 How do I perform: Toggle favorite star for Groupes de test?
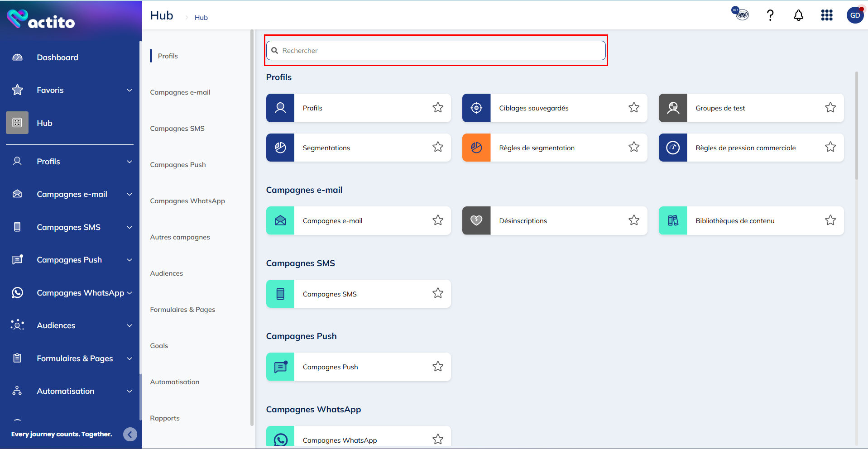click(x=830, y=108)
